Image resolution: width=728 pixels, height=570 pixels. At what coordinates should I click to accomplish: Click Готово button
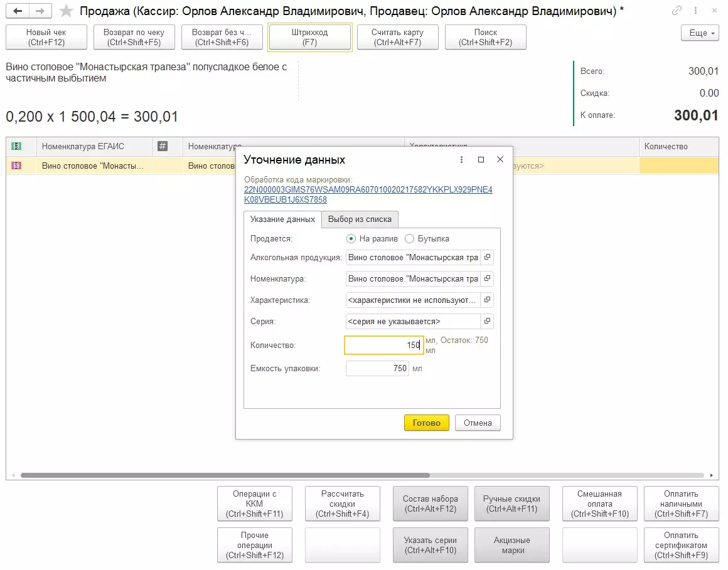pos(426,423)
